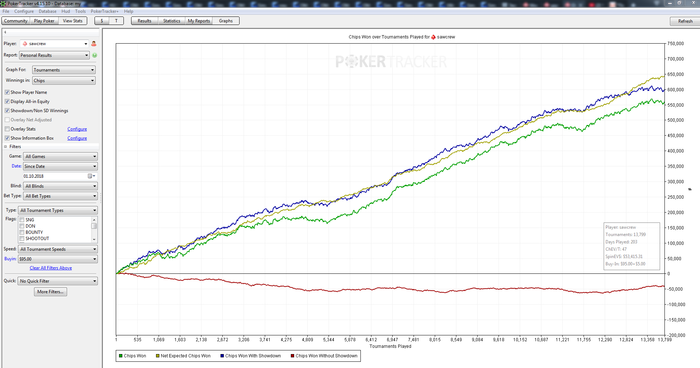Open the PokerTracker+ menu
Viewport: 700px width, 368px height.
click(104, 11)
